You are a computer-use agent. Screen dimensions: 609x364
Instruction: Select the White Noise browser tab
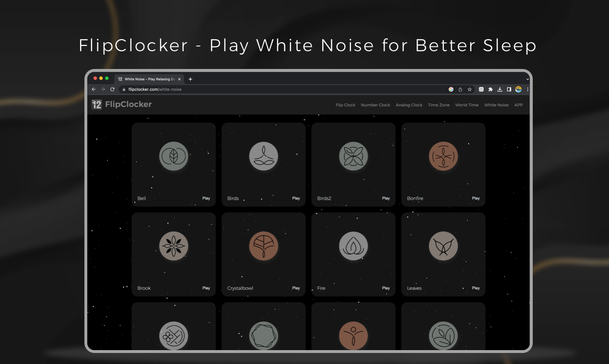click(x=149, y=79)
